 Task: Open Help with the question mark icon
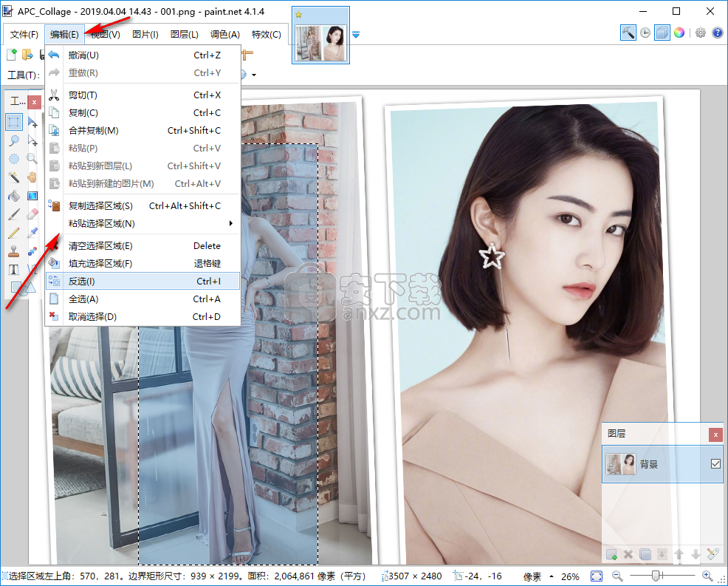click(718, 33)
